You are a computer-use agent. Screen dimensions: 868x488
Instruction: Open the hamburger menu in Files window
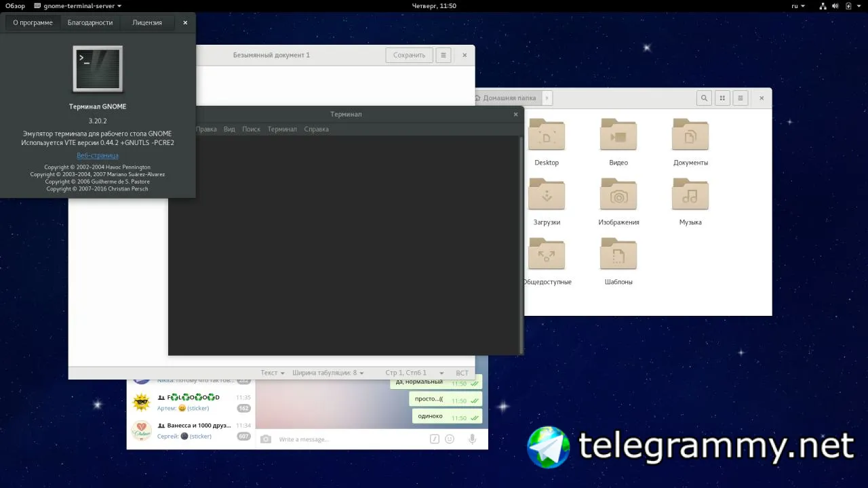tap(741, 98)
